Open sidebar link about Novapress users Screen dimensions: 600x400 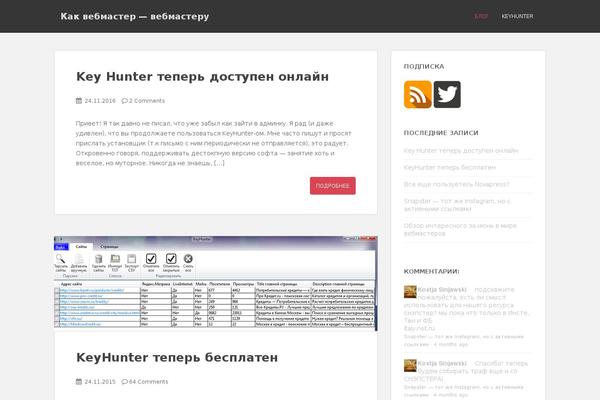[x=457, y=184]
